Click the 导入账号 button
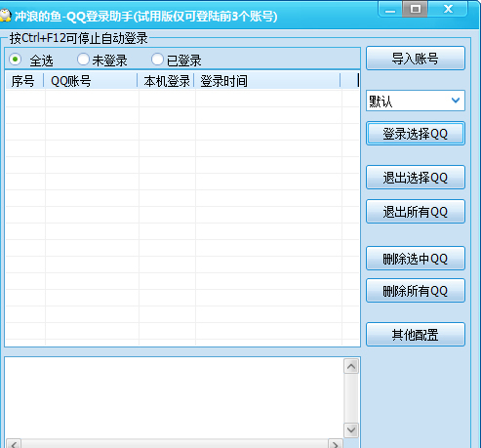481x448 pixels. tap(416, 59)
